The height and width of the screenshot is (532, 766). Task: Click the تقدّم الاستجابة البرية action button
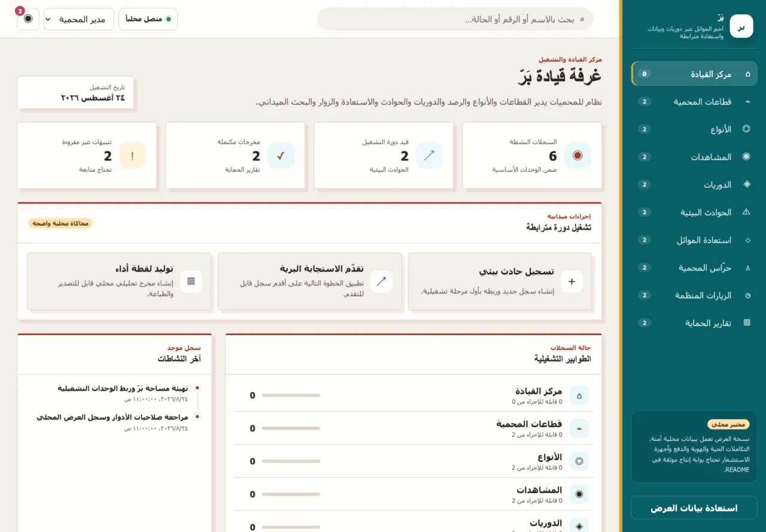tap(309, 281)
